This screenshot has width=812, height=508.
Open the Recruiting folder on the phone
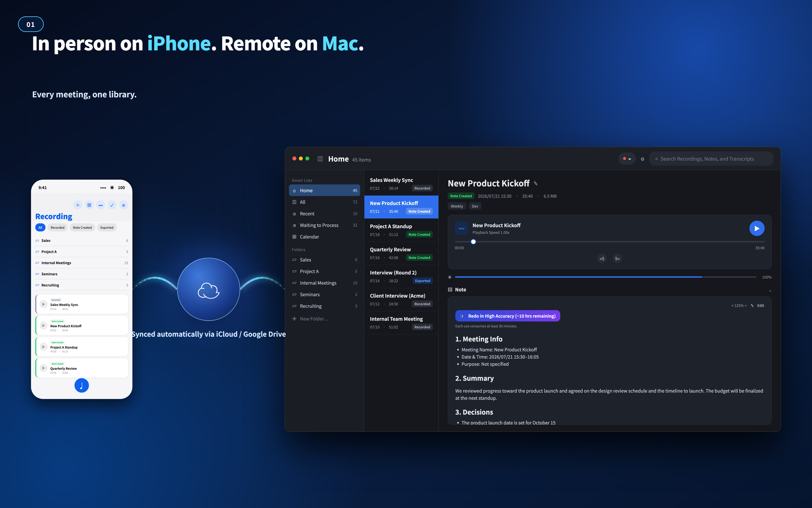(x=81, y=285)
